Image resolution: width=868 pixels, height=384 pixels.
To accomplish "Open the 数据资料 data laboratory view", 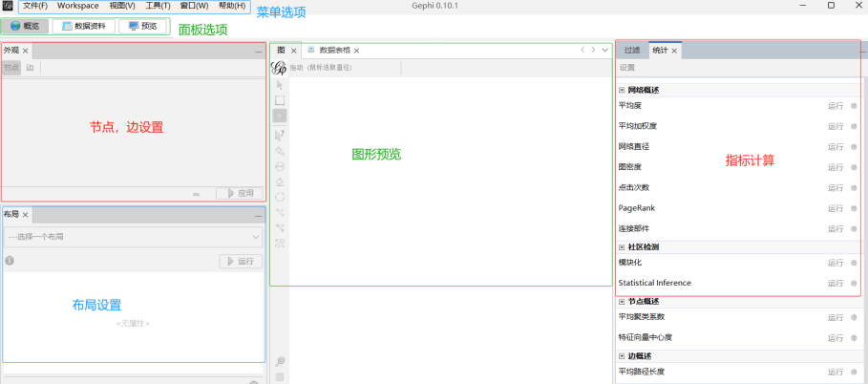I will (83, 26).
